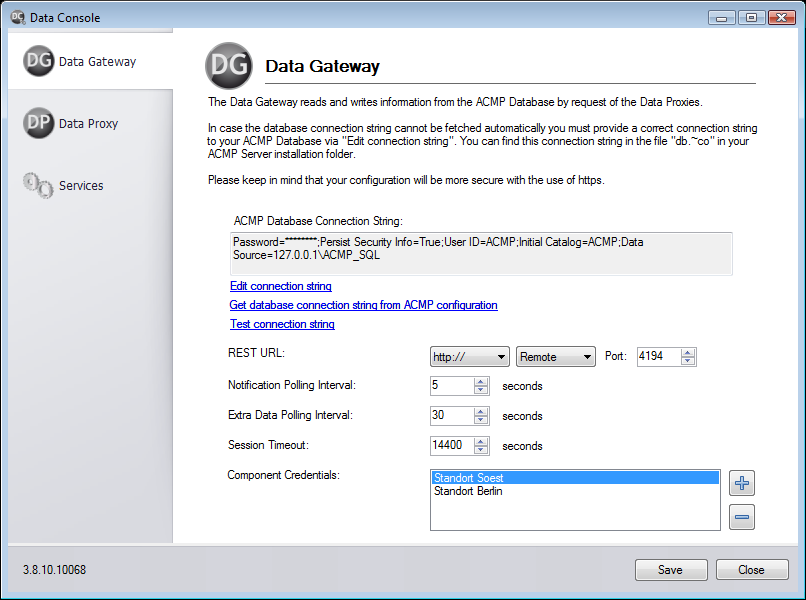
Task: Increase the Port number with up arrow
Action: (688, 352)
